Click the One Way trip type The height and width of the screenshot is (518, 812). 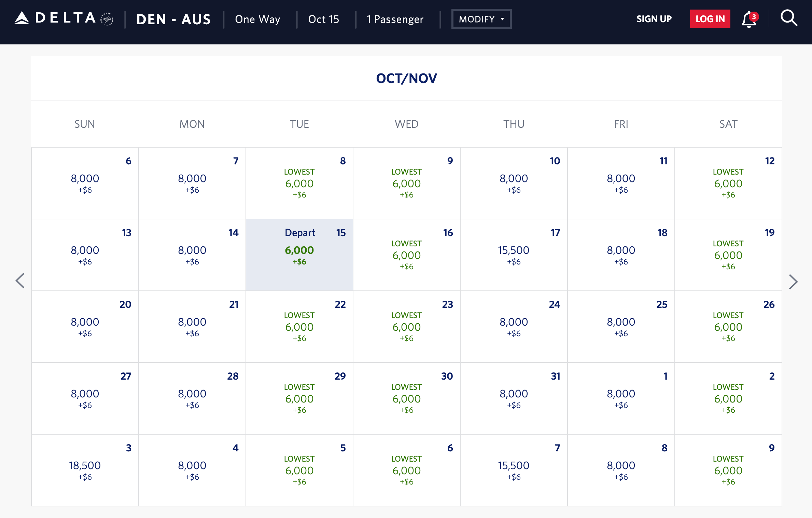coord(257,19)
